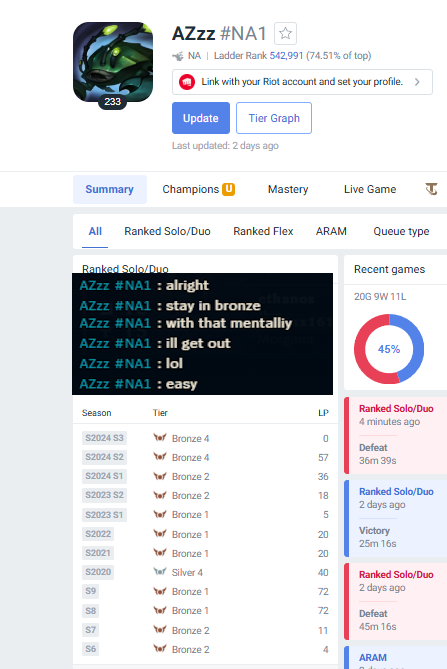Image resolution: width=447 pixels, height=669 pixels.
Task: Open the Queue type dropdown
Action: 401,231
